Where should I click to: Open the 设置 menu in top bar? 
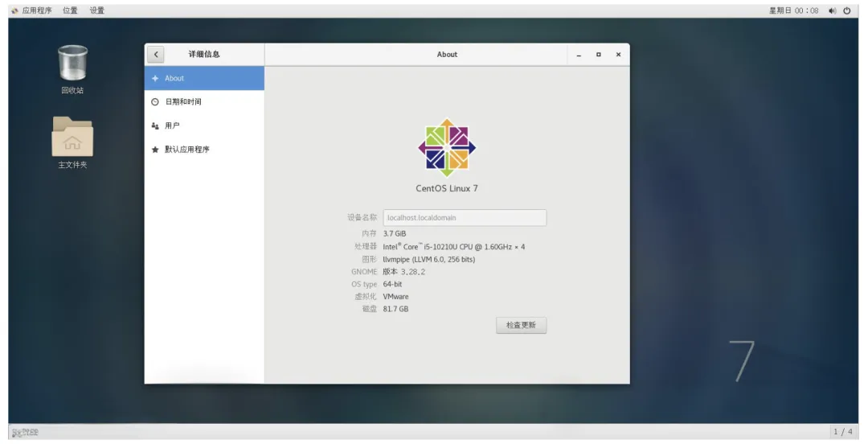coord(97,10)
